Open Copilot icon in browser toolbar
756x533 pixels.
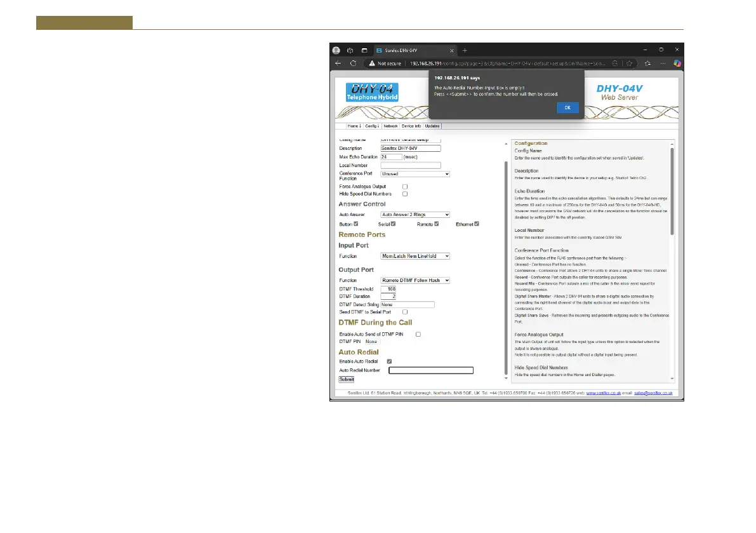tap(677, 64)
